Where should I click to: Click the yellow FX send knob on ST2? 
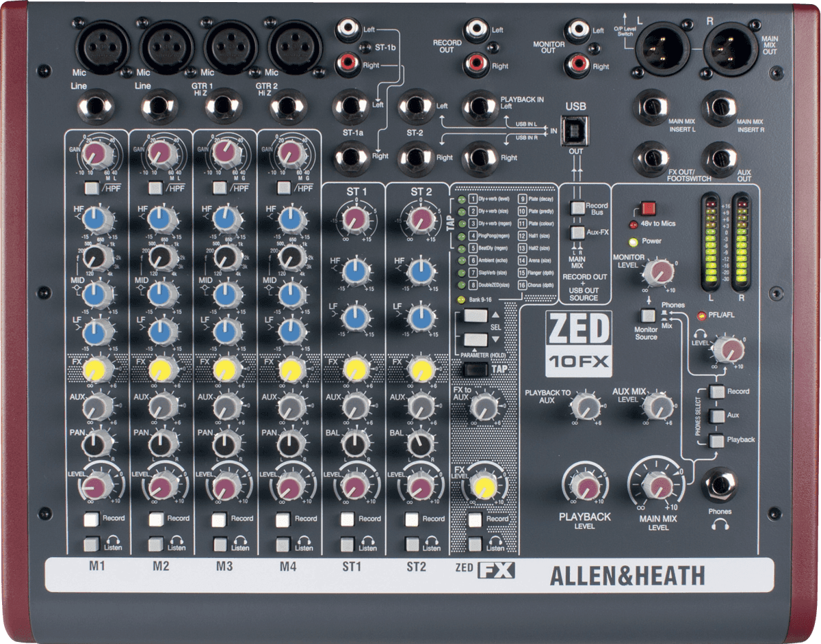(x=421, y=370)
